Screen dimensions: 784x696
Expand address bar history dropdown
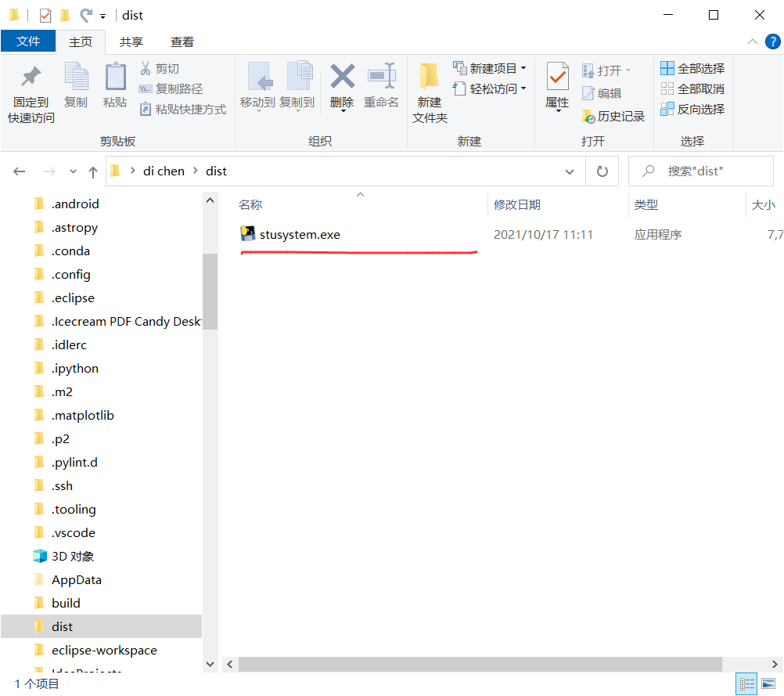point(570,171)
